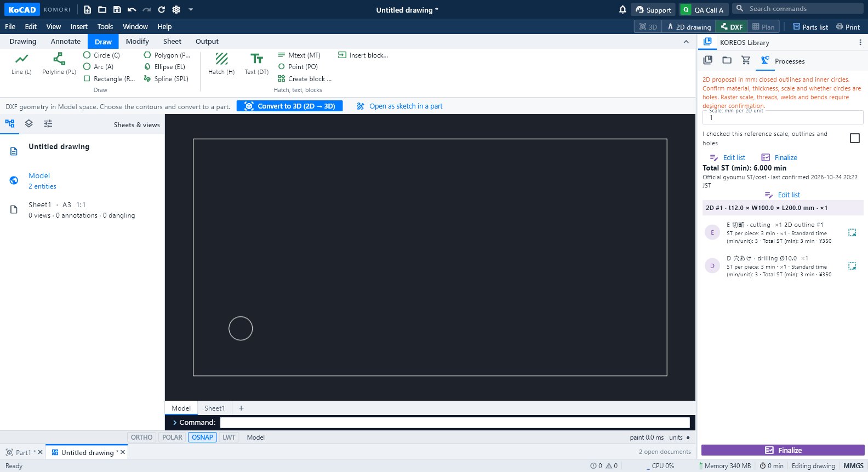Open the Tools menu
The width and height of the screenshot is (868, 472).
105,26
